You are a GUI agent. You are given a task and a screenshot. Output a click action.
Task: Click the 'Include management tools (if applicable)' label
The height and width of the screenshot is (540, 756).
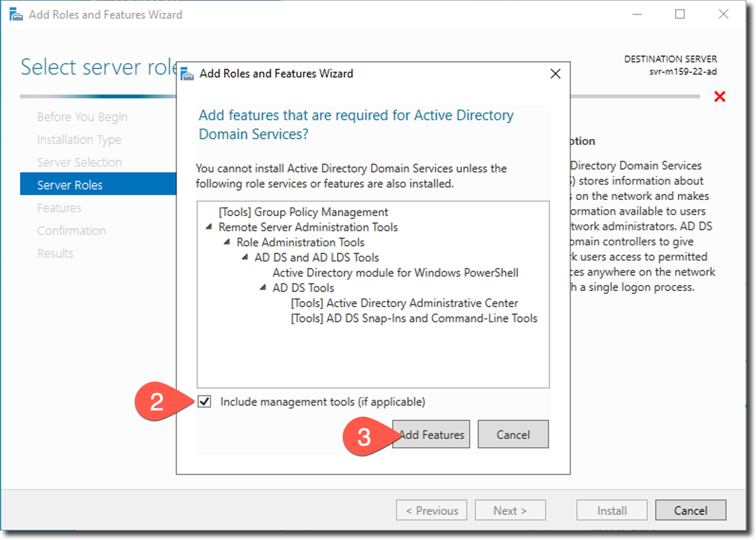[323, 401]
